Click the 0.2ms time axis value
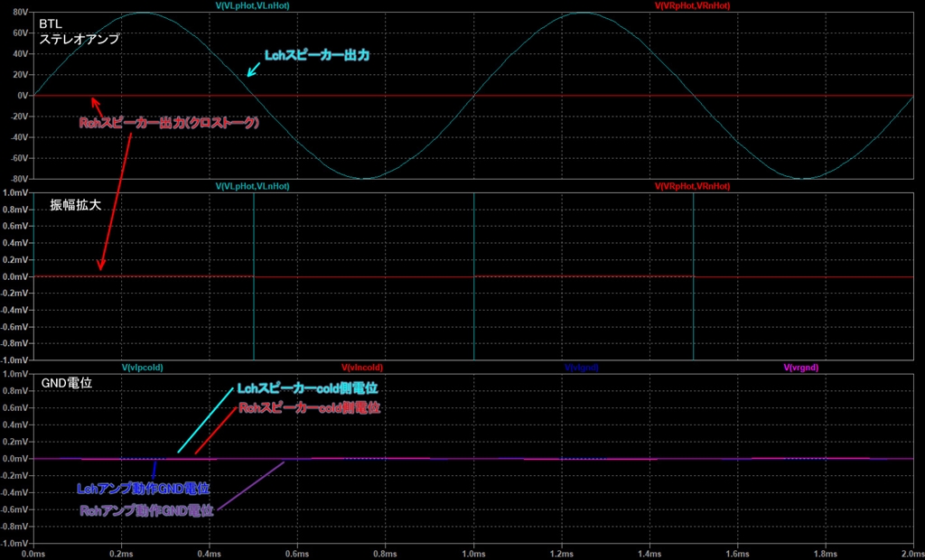 click(122, 554)
